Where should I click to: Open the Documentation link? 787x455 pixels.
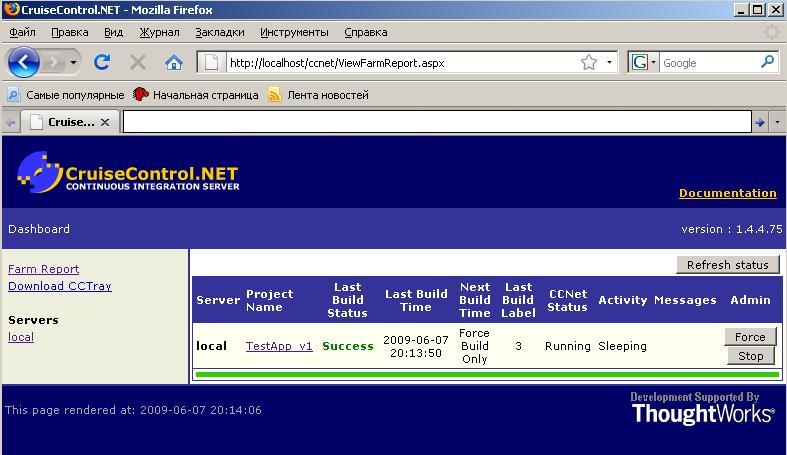click(727, 193)
